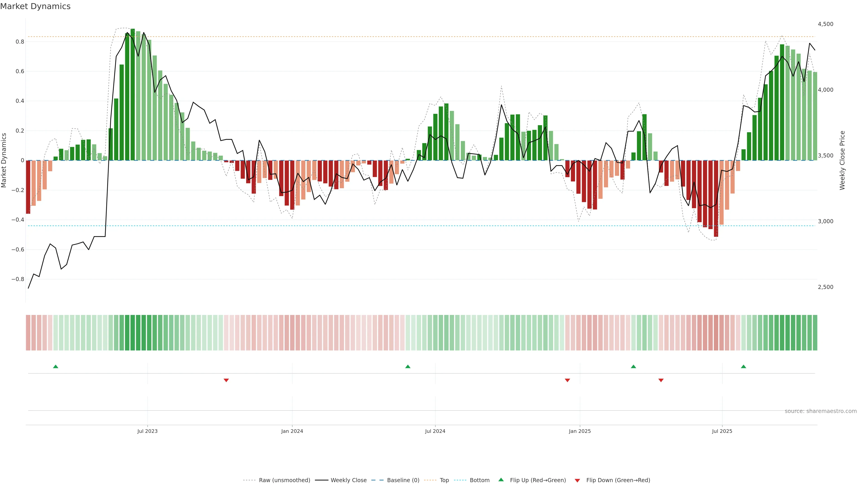This screenshot has width=868, height=488.
Task: Select the green flip-up marker after Jul 2025
Action: click(x=743, y=366)
